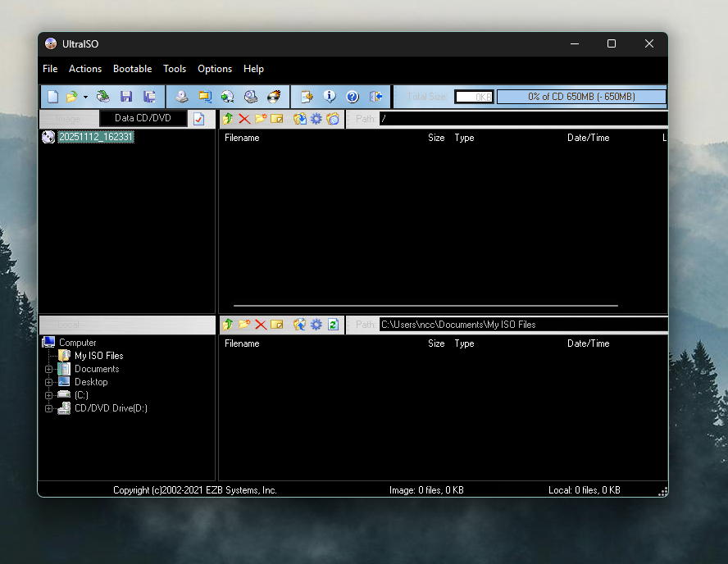This screenshot has height=564, width=728.
Task: Click blue gear icon in local toolbar
Action: (316, 325)
